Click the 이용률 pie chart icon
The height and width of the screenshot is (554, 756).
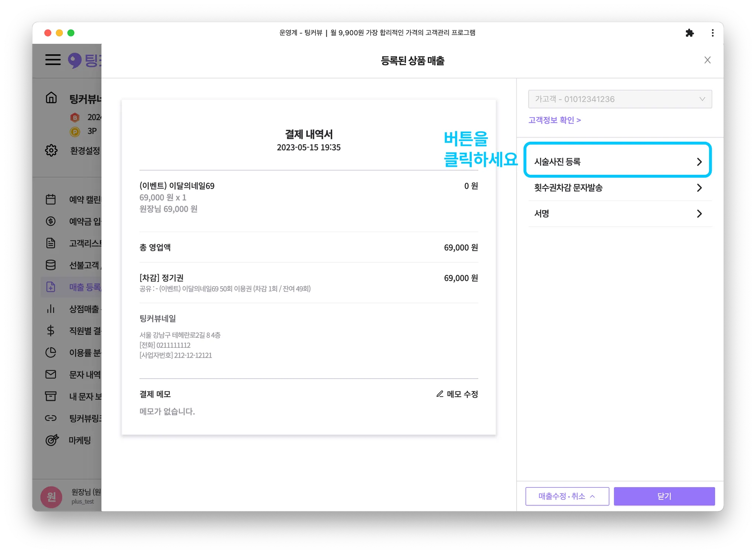pyautogui.click(x=51, y=353)
